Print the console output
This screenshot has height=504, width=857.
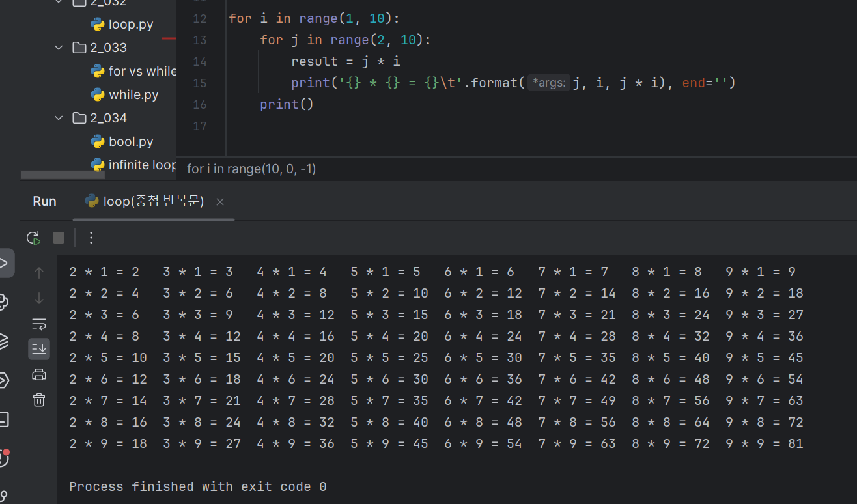[x=39, y=374]
